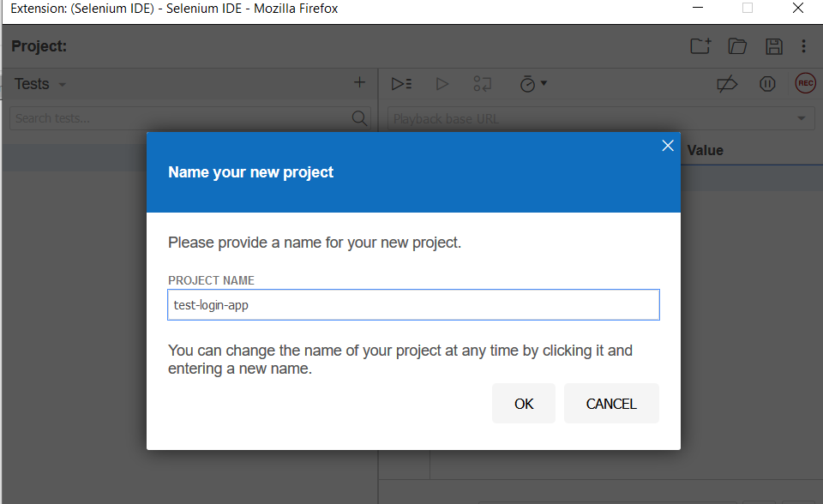Click the Create new project icon
The image size is (823, 504).
click(x=700, y=46)
